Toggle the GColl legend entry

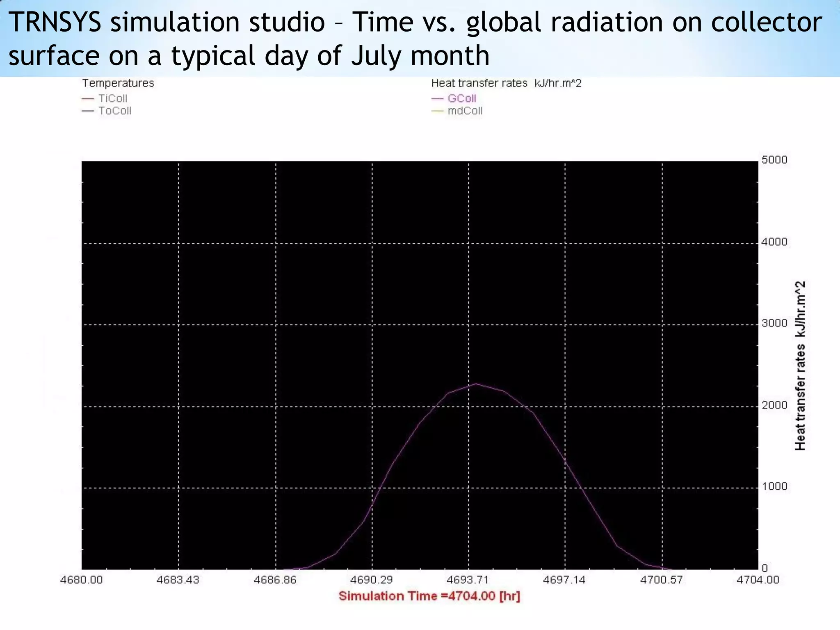click(454, 98)
